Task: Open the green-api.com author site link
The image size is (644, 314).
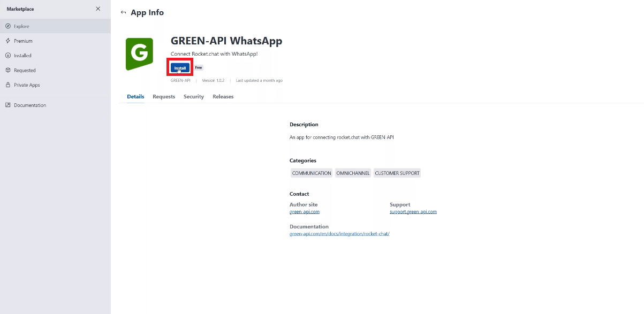Action: click(305, 211)
